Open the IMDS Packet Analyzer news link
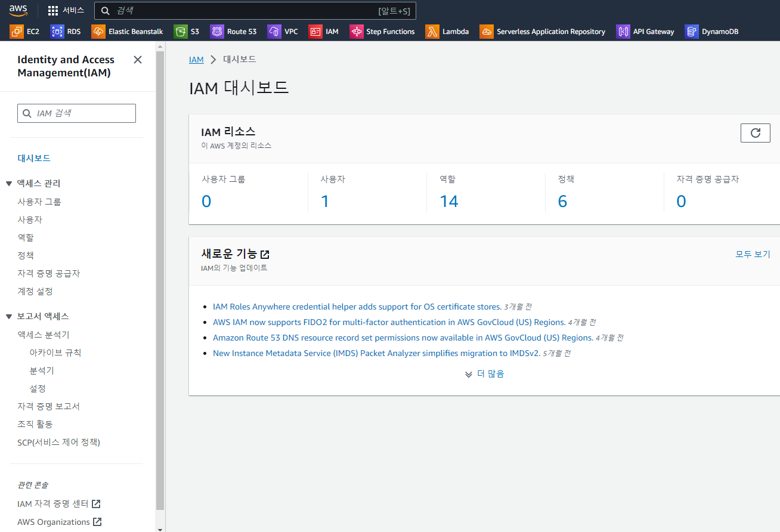This screenshot has width=780, height=532. pos(376,353)
